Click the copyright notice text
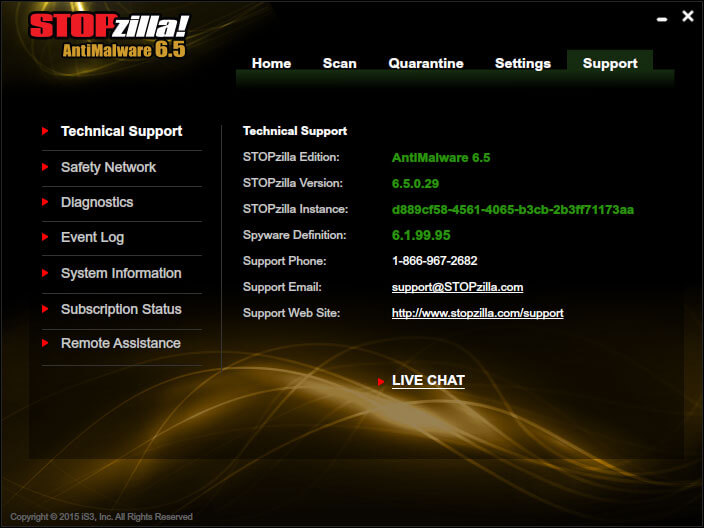The height and width of the screenshot is (528, 704). 101,517
